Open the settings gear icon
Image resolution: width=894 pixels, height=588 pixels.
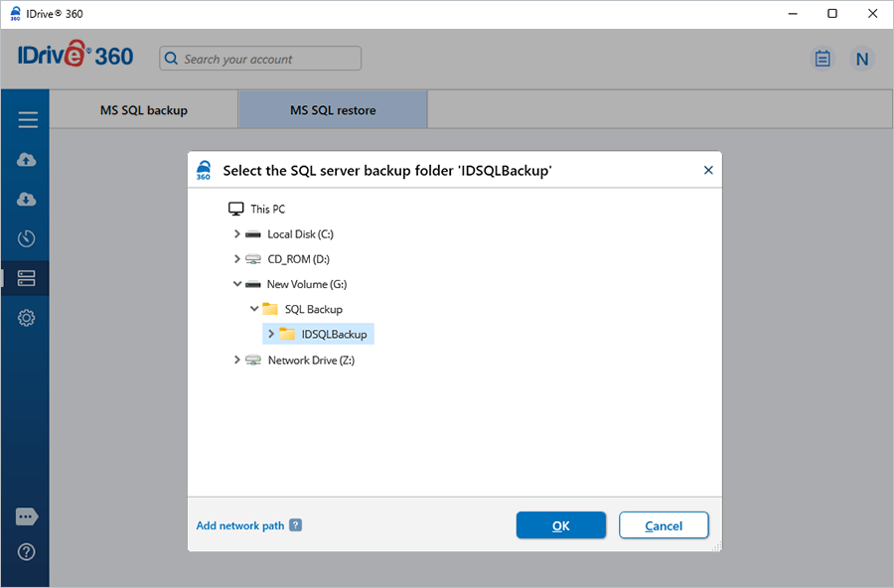(x=27, y=318)
